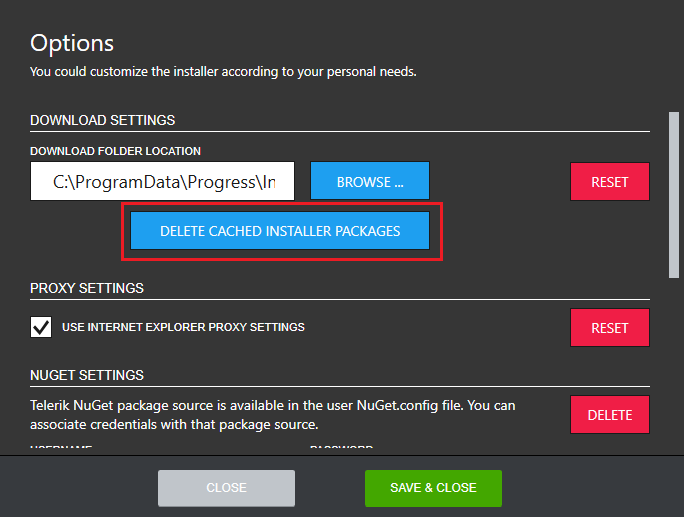Click the DOWNLOAD FOLDER LOCATION label
The width and height of the screenshot is (684, 517).
pos(115,151)
